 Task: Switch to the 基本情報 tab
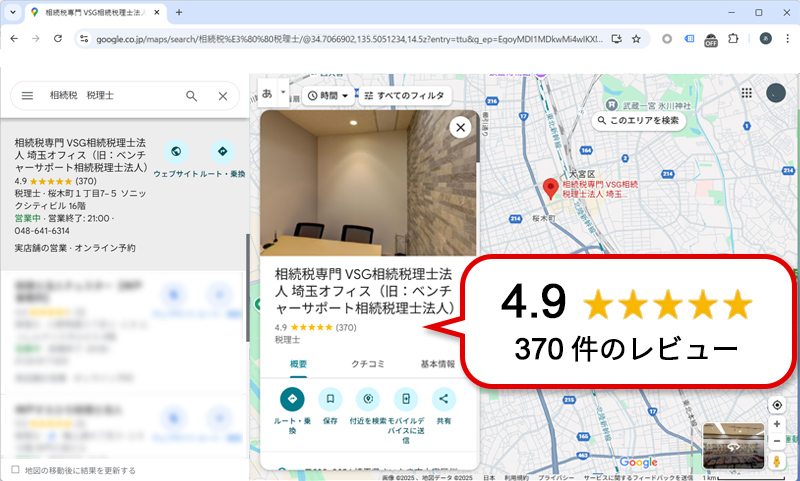(x=438, y=364)
